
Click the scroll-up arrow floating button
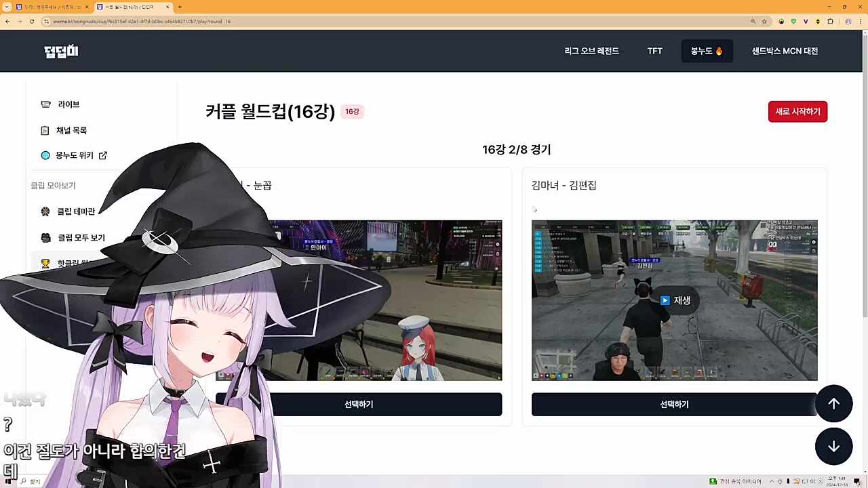(x=833, y=403)
